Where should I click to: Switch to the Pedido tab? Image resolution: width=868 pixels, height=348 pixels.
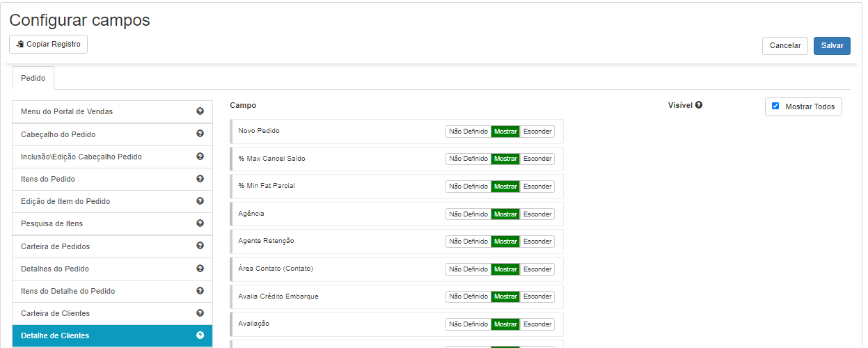pyautogui.click(x=33, y=78)
